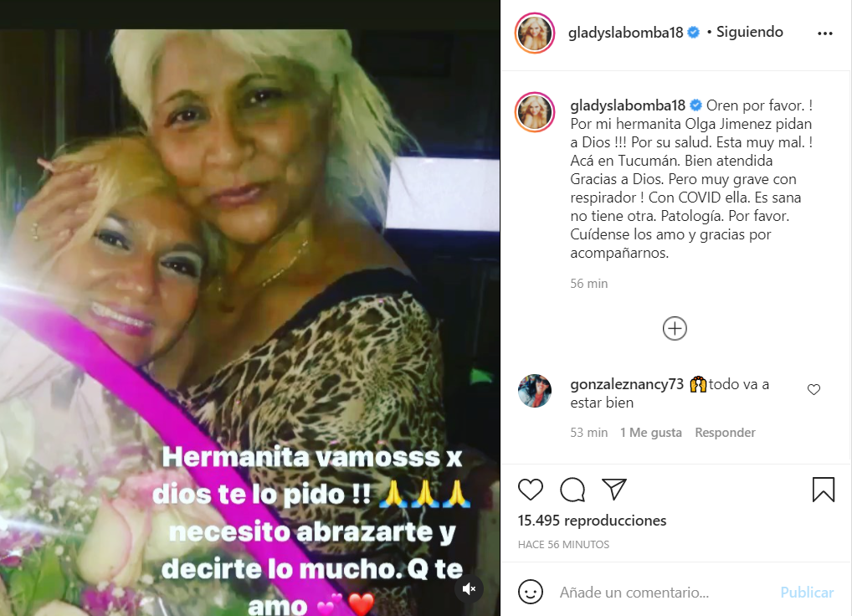The image size is (852, 616).
Task: Unmute the video with the speaker icon
Action: 469,588
